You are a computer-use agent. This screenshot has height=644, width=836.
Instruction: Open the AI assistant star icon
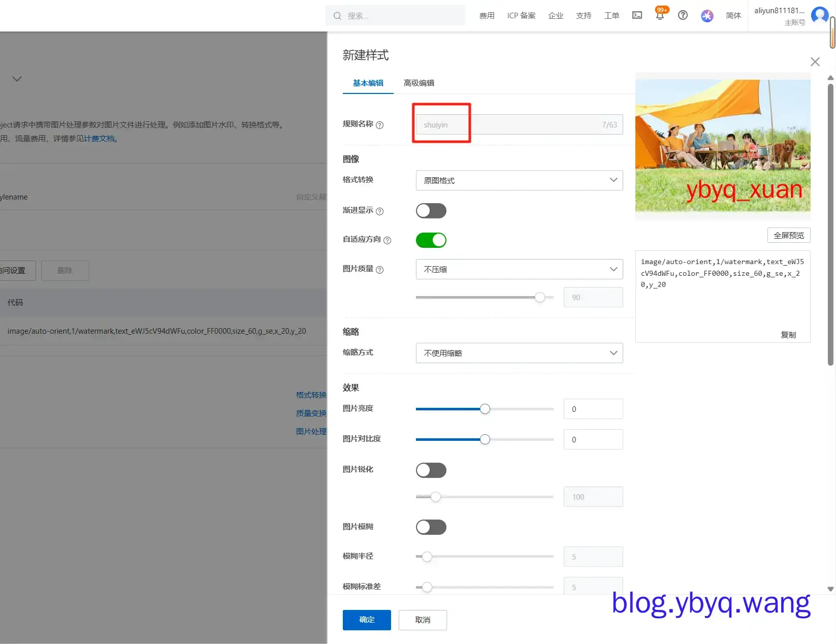(x=707, y=16)
